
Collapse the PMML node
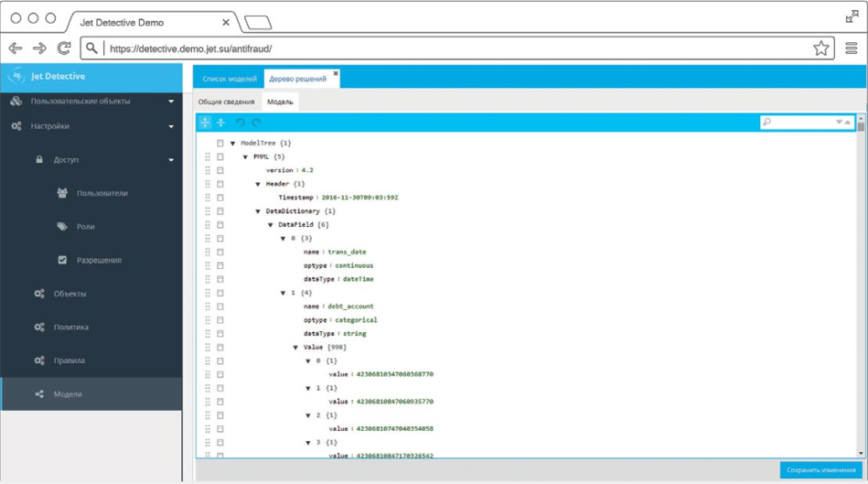pyautogui.click(x=245, y=156)
